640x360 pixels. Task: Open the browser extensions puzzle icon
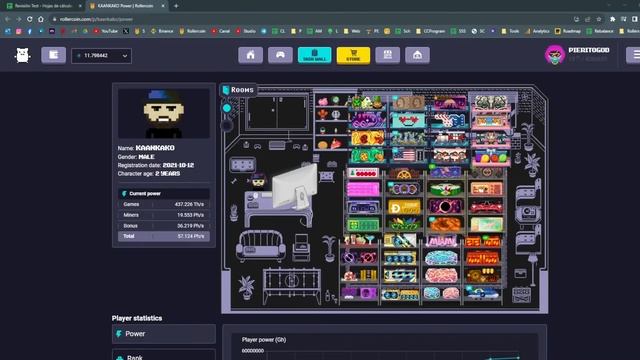click(612, 19)
